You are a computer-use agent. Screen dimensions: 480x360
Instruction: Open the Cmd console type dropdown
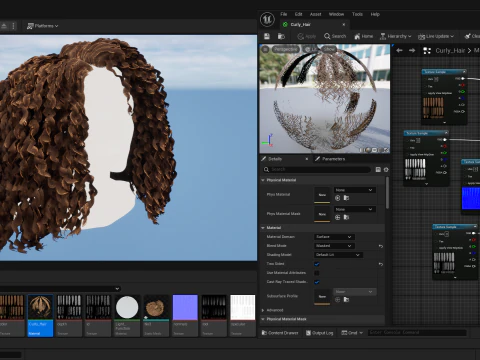352,333
